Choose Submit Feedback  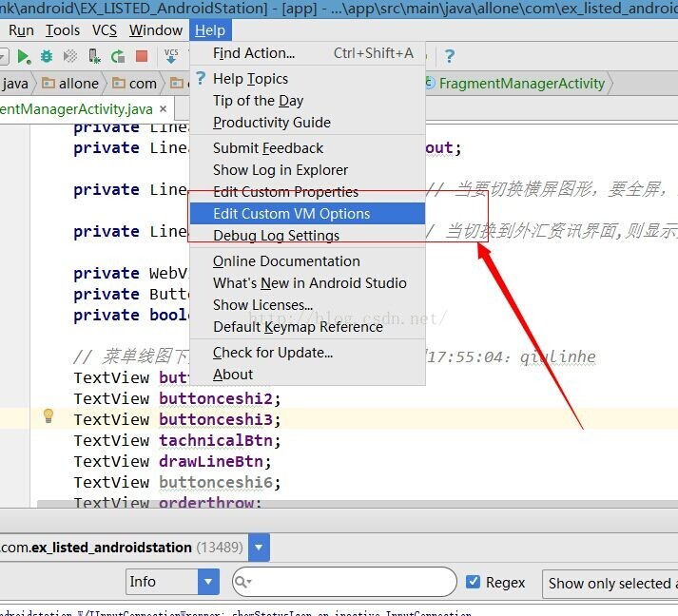click(307, 148)
